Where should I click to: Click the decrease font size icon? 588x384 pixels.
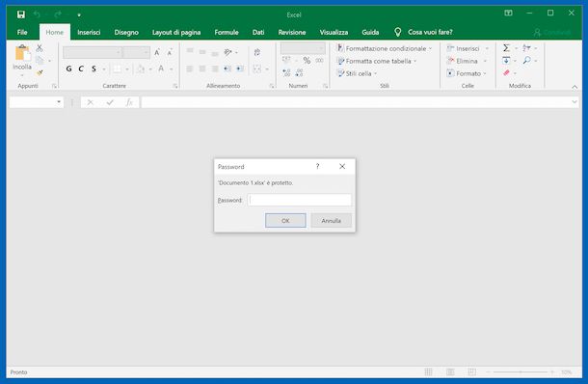click(170, 52)
